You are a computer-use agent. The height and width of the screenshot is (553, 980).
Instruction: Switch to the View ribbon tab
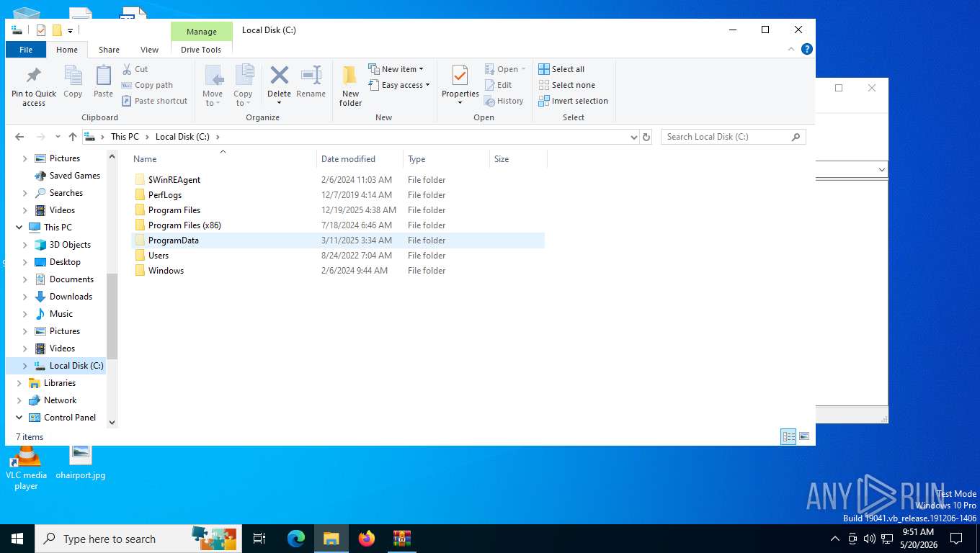150,50
